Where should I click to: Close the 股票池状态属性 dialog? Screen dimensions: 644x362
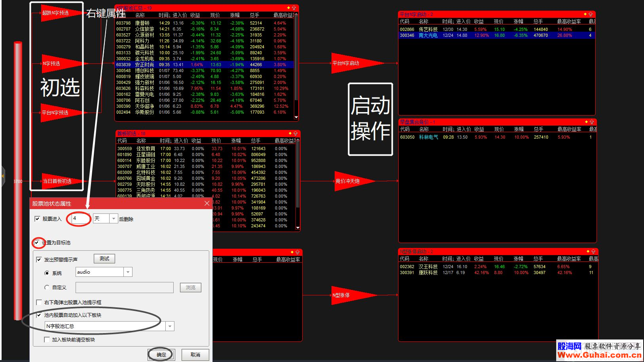click(207, 203)
